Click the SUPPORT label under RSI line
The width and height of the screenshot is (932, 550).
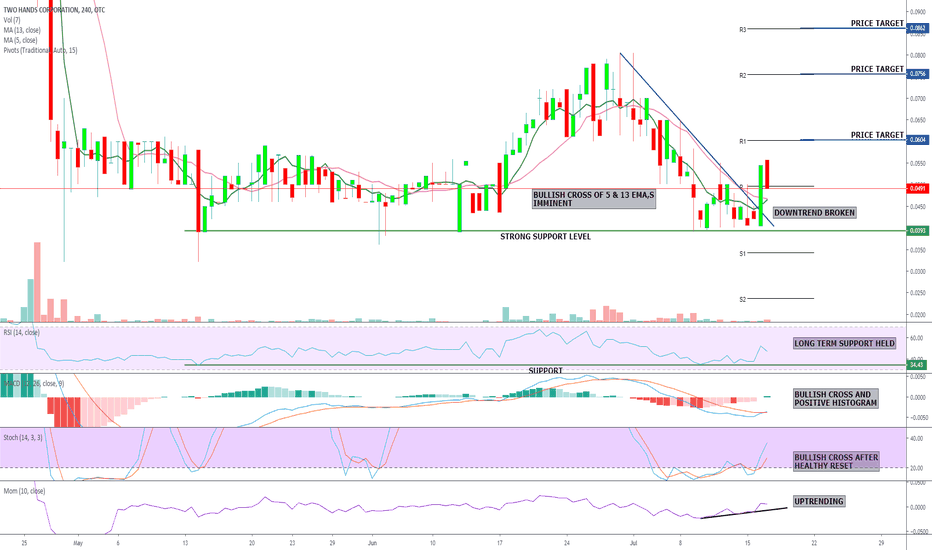coord(546,370)
